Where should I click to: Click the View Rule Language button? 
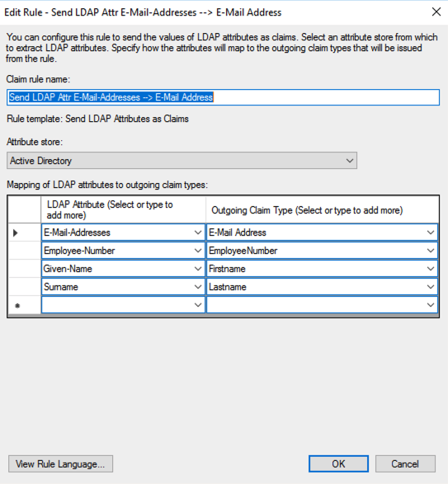tap(60, 464)
